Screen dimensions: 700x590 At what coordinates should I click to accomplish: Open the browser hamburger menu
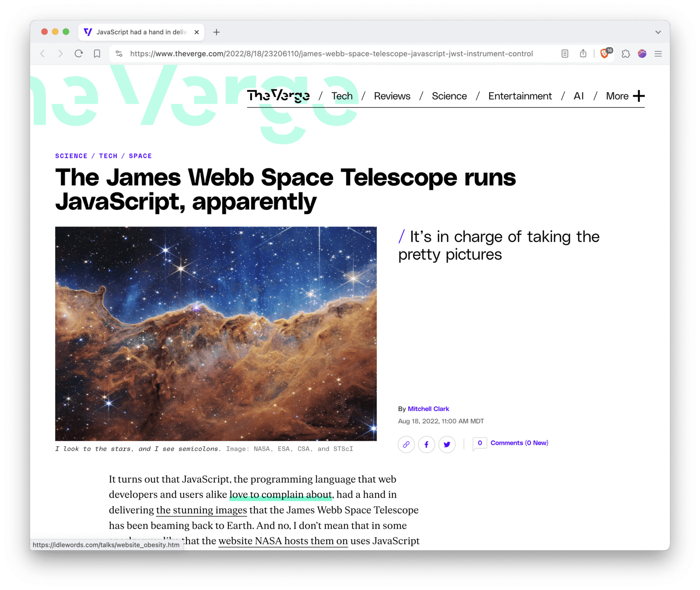658,54
